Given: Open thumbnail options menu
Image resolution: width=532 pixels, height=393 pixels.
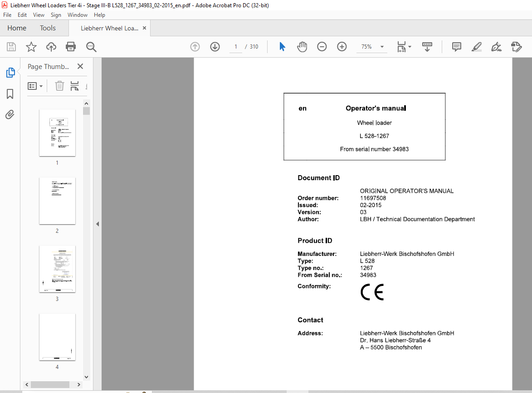Looking at the screenshot, I should 35,86.
